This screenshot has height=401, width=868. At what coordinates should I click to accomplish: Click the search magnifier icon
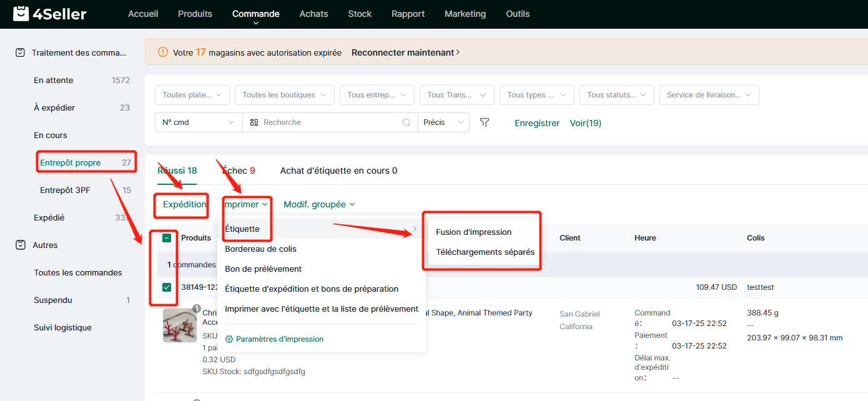click(x=407, y=122)
